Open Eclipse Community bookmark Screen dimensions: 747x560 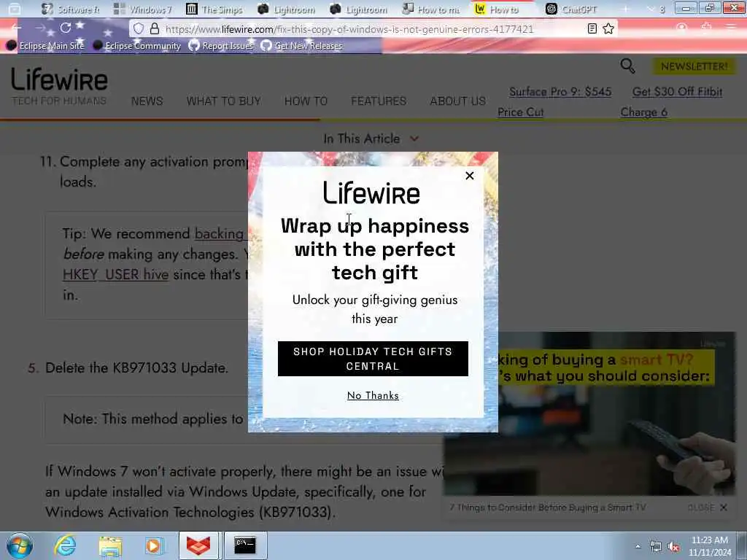point(137,46)
